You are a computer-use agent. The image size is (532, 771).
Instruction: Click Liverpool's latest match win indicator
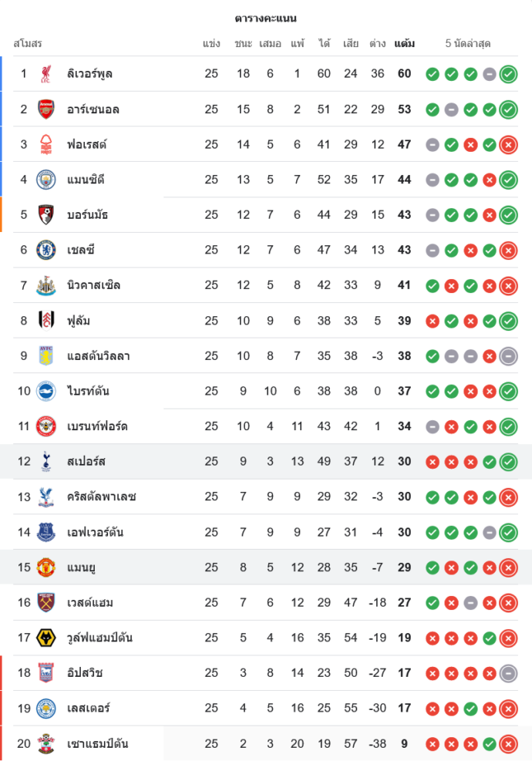point(508,74)
